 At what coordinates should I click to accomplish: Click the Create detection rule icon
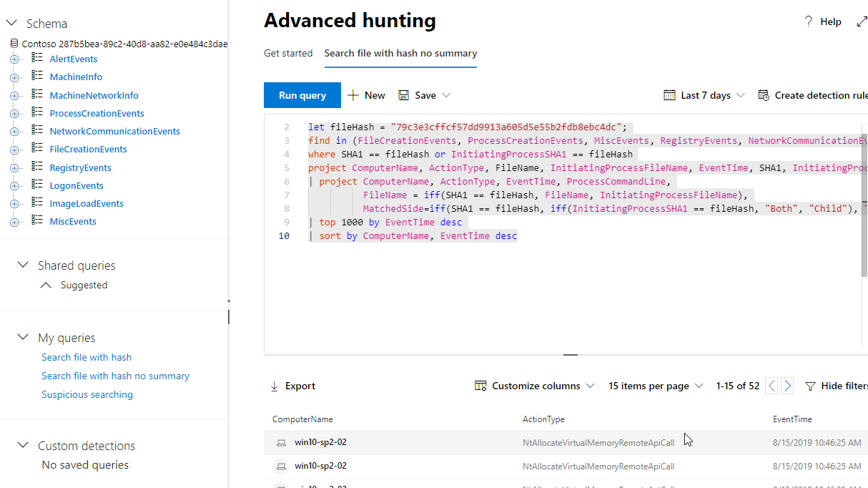coord(764,95)
